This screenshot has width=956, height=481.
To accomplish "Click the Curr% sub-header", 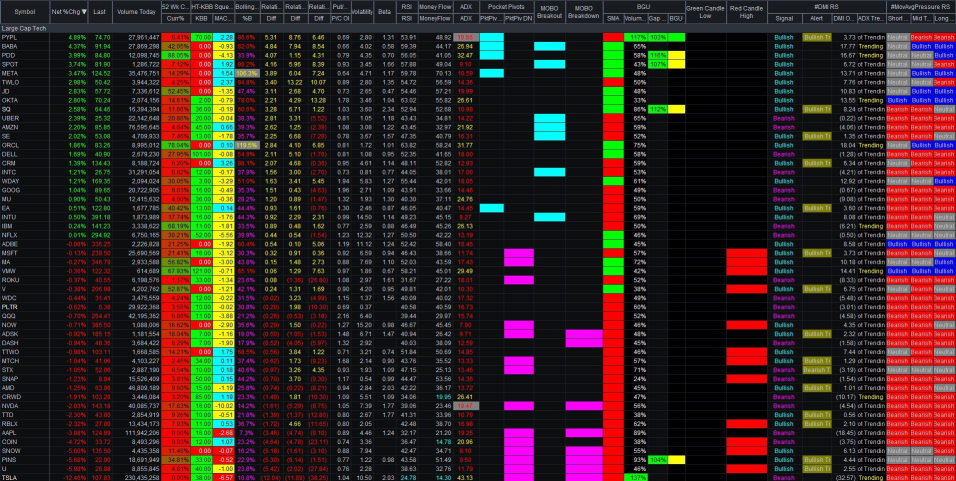I will [x=176, y=20].
